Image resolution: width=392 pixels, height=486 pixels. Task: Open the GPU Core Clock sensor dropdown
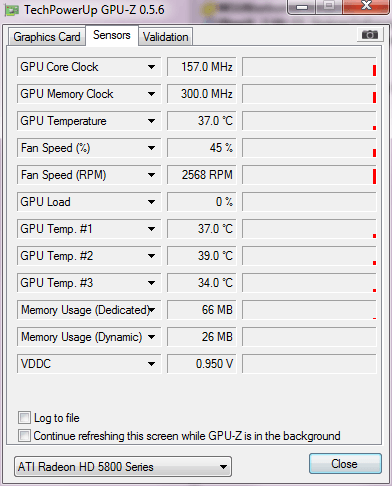pyautogui.click(x=151, y=67)
